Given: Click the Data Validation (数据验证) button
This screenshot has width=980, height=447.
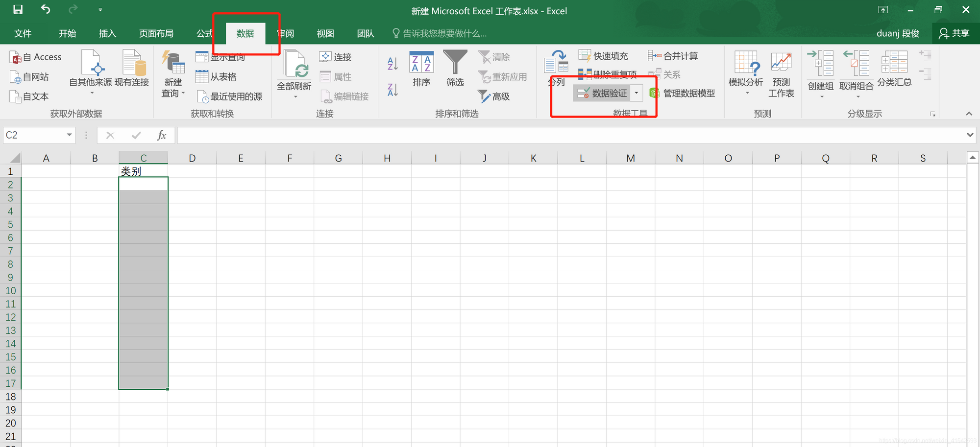Looking at the screenshot, I should 603,93.
